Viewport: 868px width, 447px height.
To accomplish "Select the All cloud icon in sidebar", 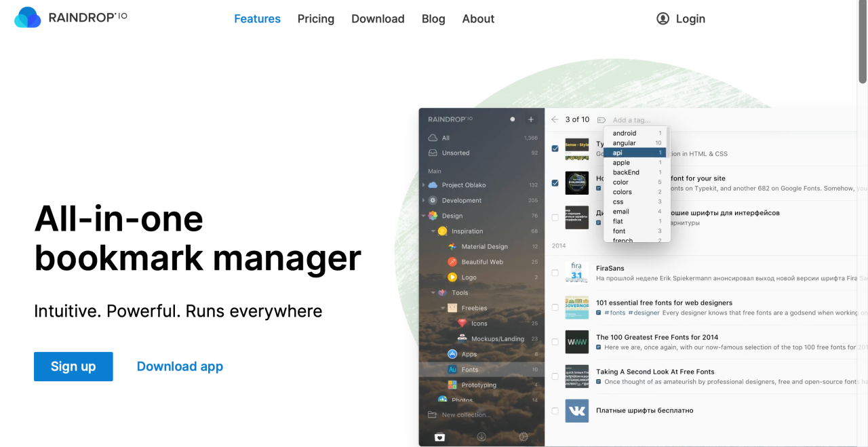I will pyautogui.click(x=432, y=138).
